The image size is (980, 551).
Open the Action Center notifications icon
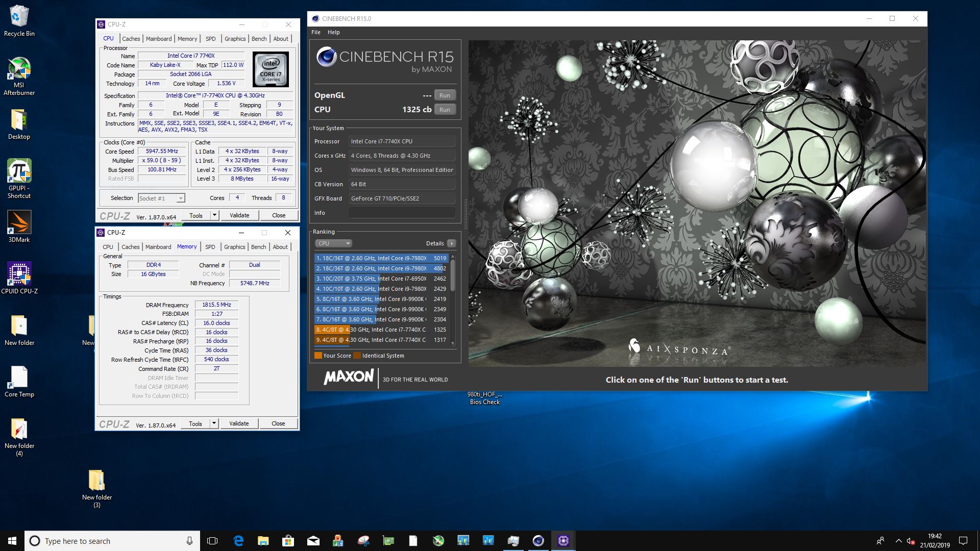pyautogui.click(x=963, y=541)
